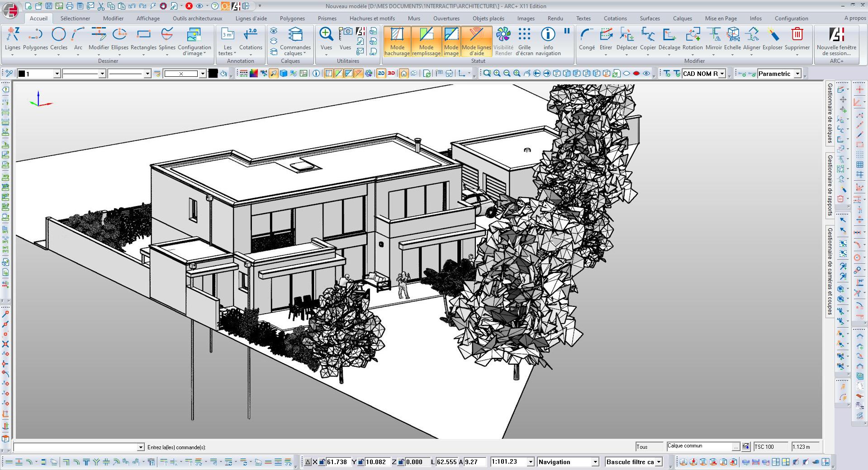The height and width of the screenshot is (470, 868).
Task: Toggle Mode hachurage status
Action: 397,41
